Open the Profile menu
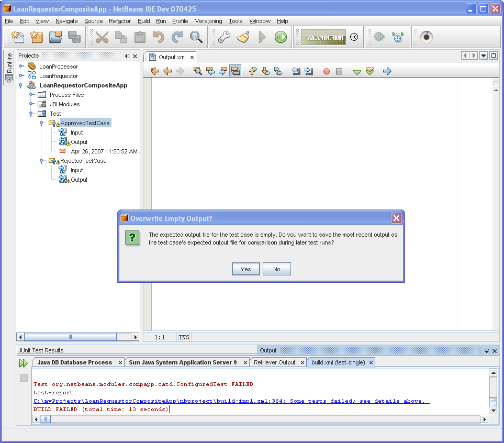Viewport: 504px width, 443px height. [180, 21]
